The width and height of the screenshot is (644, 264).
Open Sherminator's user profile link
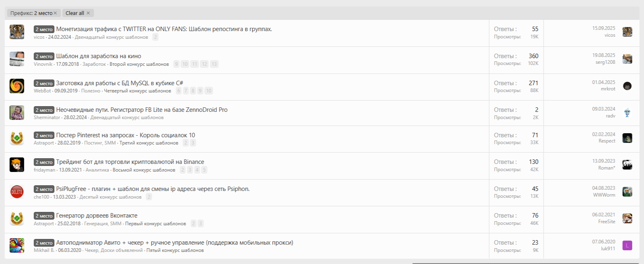[47, 117]
